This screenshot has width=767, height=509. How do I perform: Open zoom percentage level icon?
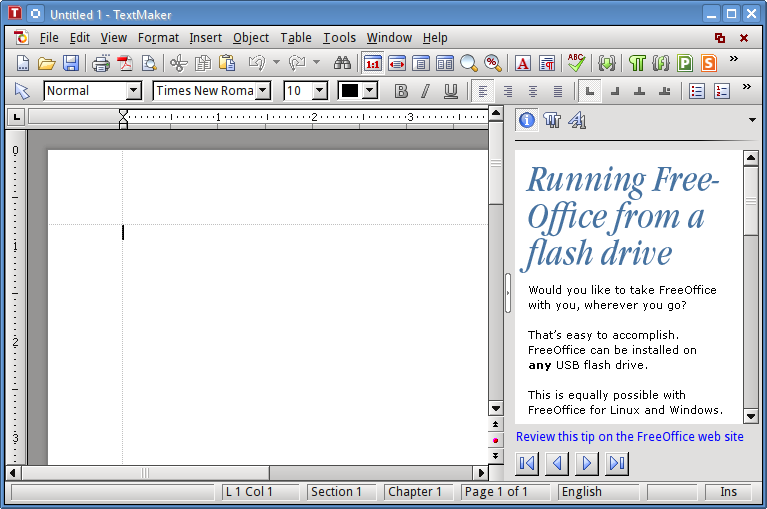click(x=493, y=64)
